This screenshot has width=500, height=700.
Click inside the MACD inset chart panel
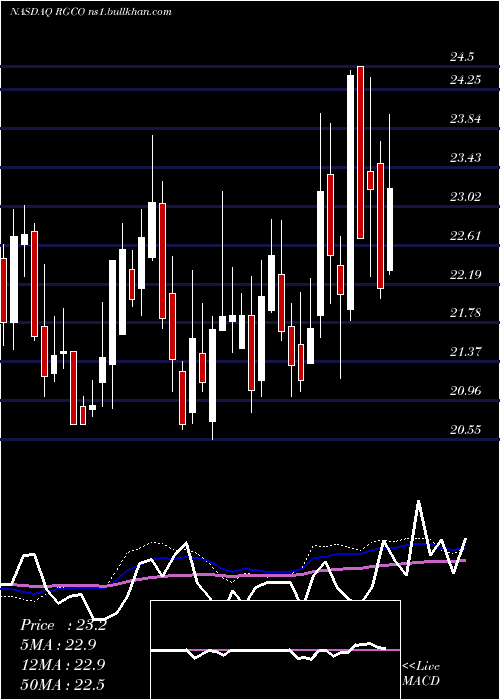[275, 650]
